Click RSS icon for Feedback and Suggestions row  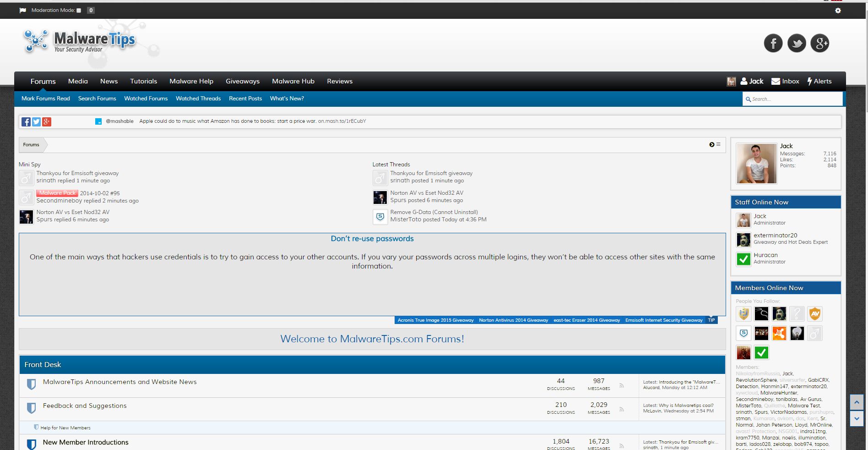621,409
